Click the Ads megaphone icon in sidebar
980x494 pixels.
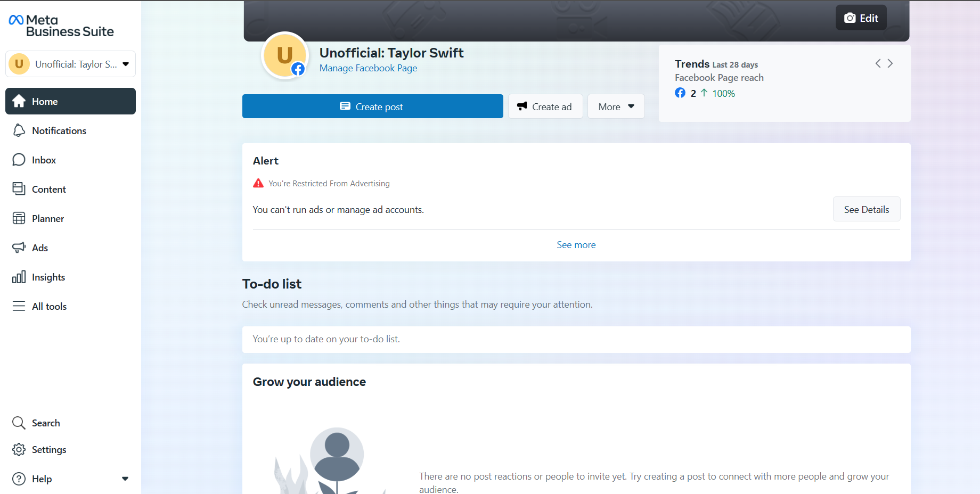[x=19, y=248]
